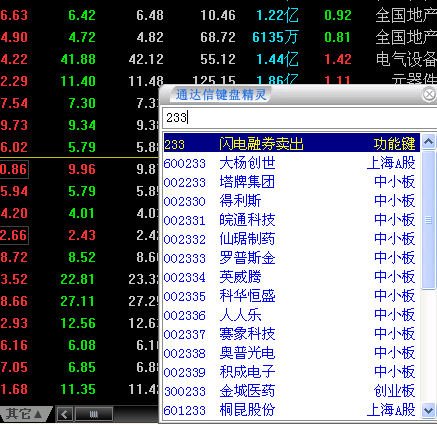The height and width of the screenshot is (425, 437).
Task: Select stock 002330 得利斯
Action: coord(292,201)
